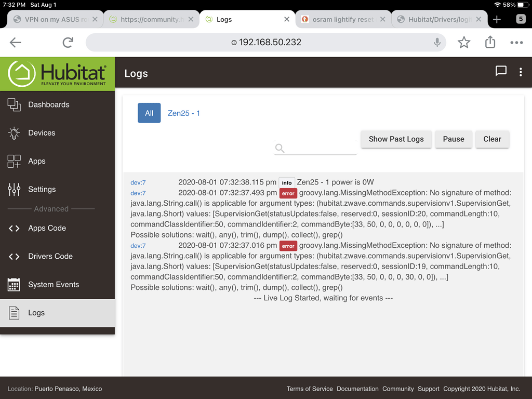Open the chat bubble icon in header
This screenshot has width=532, height=399.
click(x=501, y=72)
